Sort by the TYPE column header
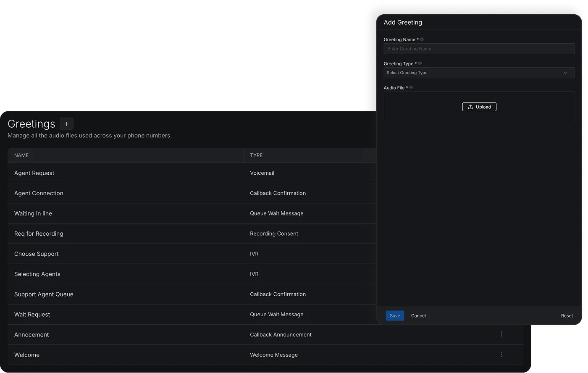 pyautogui.click(x=256, y=155)
